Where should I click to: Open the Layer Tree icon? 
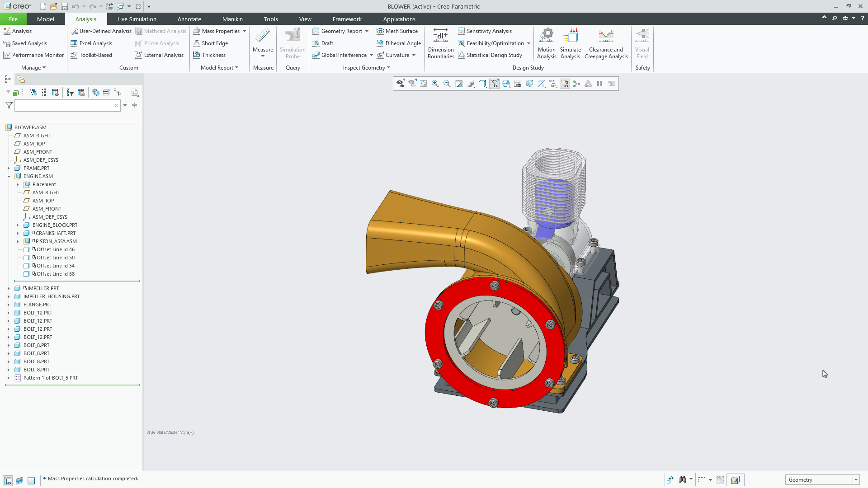[x=107, y=92]
